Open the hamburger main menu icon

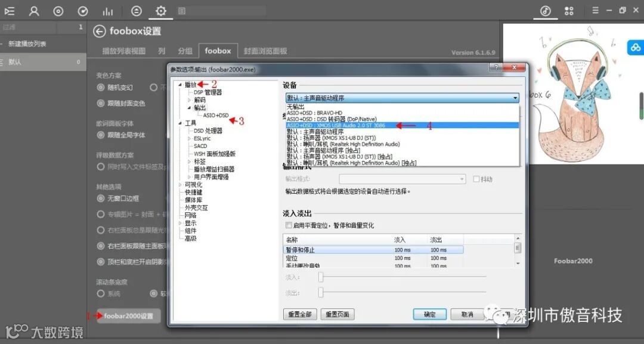click(595, 11)
